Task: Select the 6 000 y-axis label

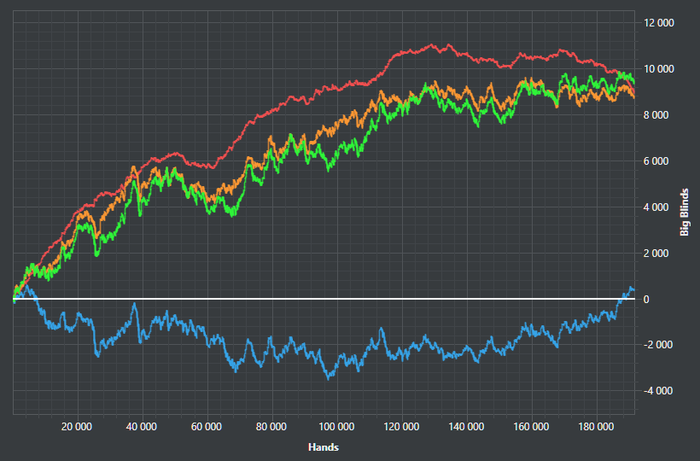Action: (656, 161)
